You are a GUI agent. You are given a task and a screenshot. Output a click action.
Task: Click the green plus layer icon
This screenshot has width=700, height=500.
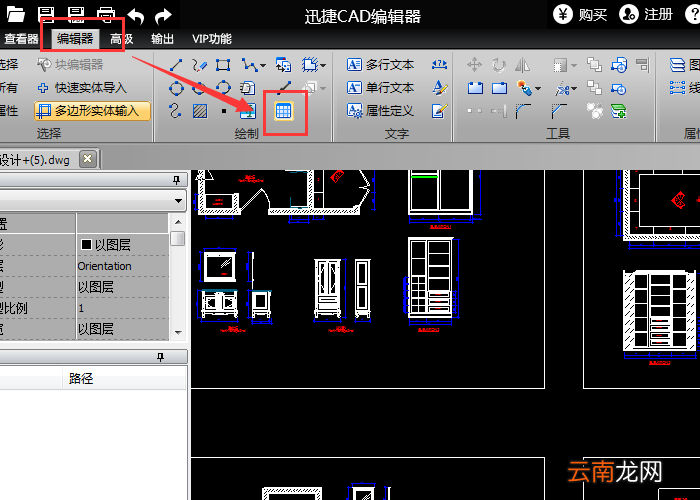click(x=619, y=111)
